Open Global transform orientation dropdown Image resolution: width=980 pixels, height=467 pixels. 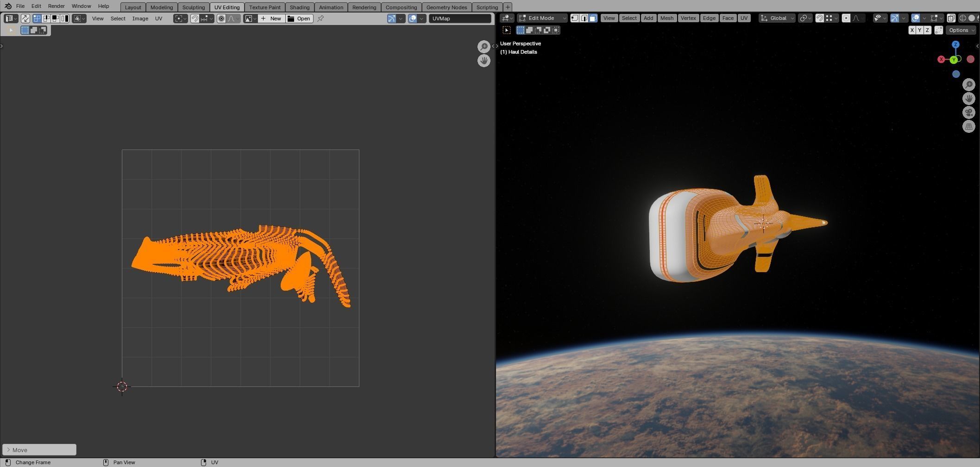tap(777, 18)
